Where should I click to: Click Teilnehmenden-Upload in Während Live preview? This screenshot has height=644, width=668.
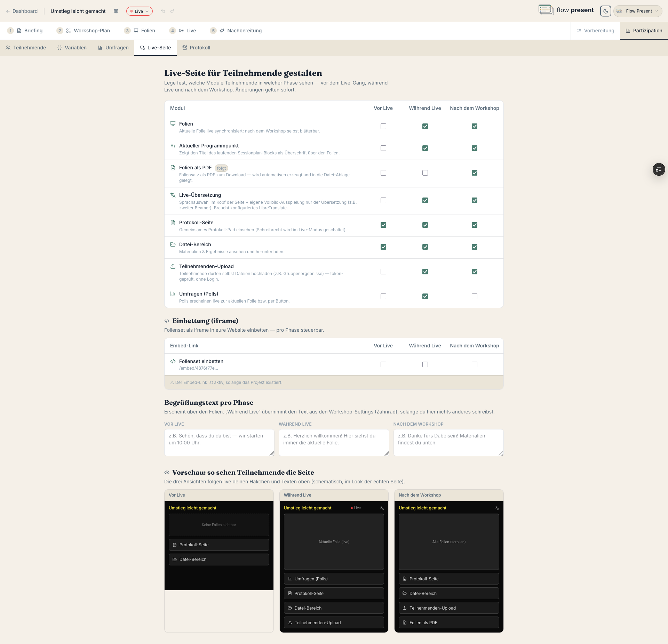point(334,623)
